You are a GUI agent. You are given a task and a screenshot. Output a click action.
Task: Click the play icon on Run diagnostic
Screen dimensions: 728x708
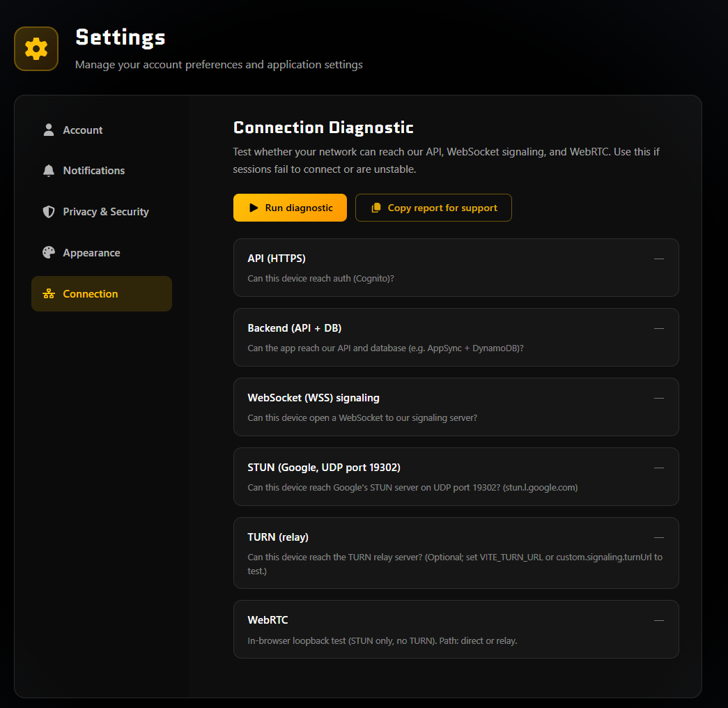pyautogui.click(x=254, y=208)
